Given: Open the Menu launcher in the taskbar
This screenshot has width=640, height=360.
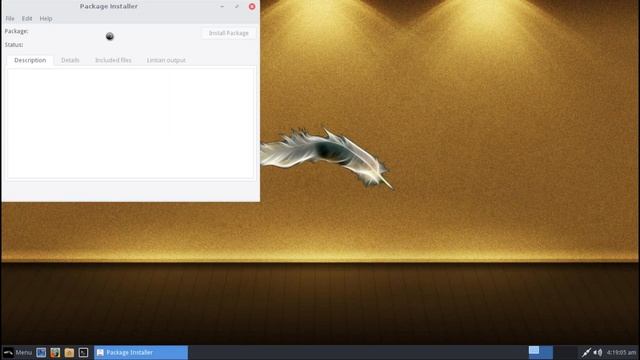Looking at the screenshot, I should 18,352.
